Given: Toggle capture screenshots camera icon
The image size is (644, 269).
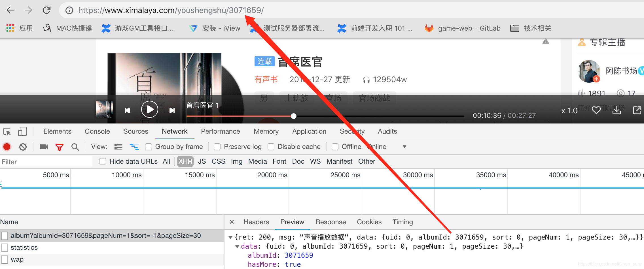Looking at the screenshot, I should pos(44,147).
